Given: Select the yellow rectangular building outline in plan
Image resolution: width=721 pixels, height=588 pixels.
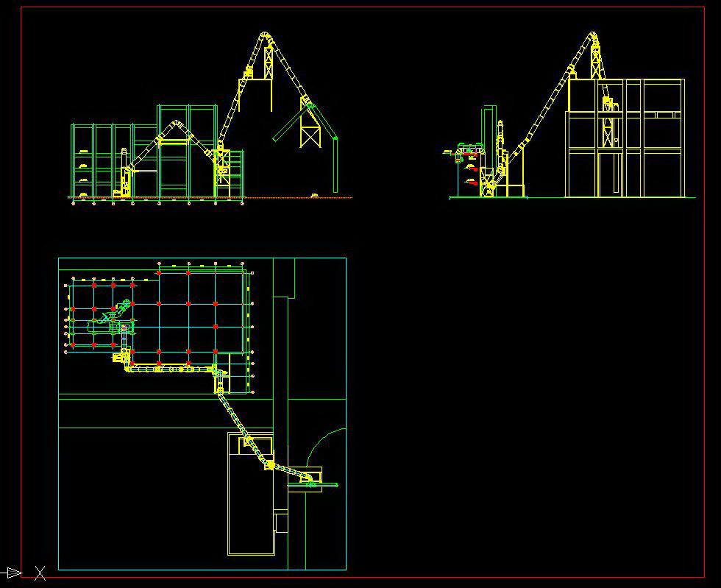Looking at the screenshot, I should [x=251, y=493].
